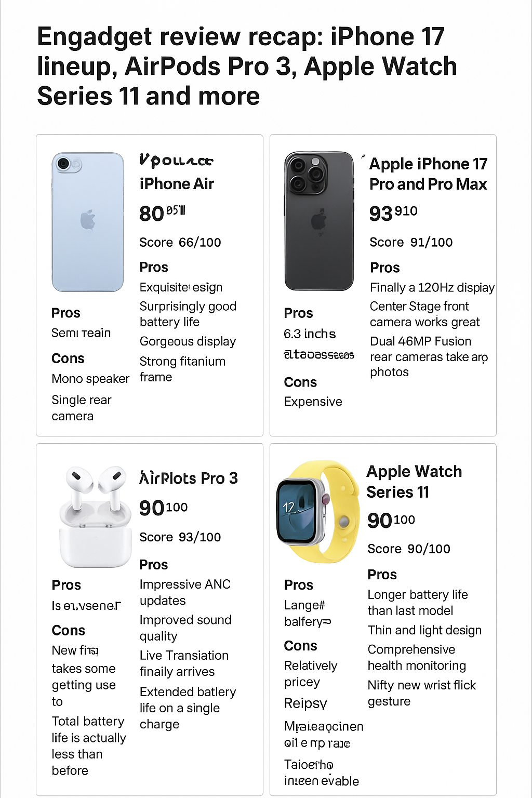Image resolution: width=532 pixels, height=798 pixels.
Task: Click the "Expensive" con under iPhone 17 Pro
Action: [x=313, y=402]
